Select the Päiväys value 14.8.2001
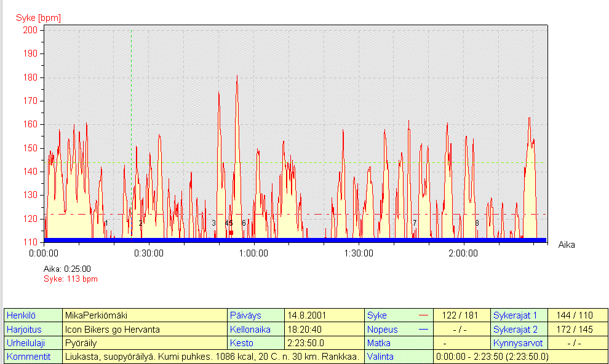This screenshot has width=609, height=364. (307, 315)
